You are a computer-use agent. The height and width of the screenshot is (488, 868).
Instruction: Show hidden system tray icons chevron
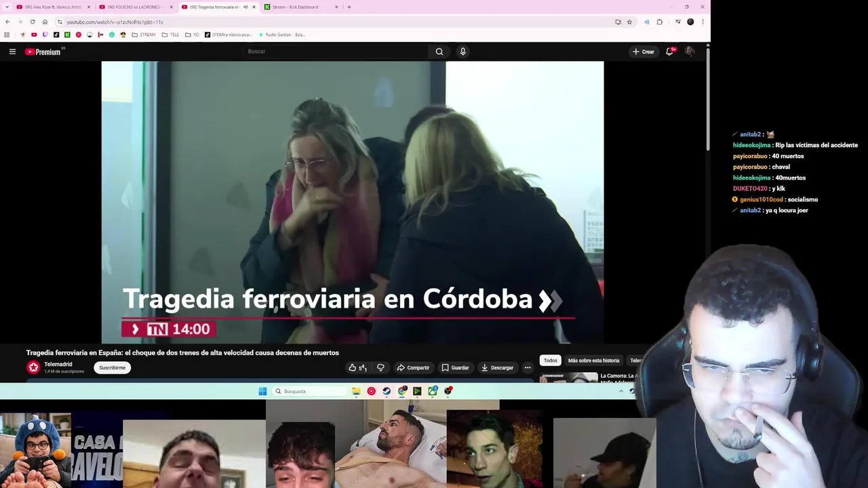pyautogui.click(x=620, y=391)
